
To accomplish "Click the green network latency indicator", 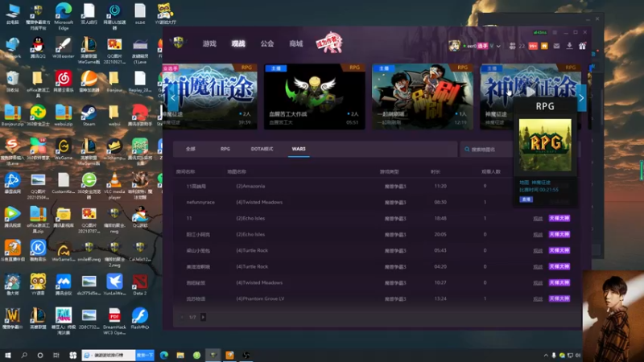I will (x=539, y=32).
